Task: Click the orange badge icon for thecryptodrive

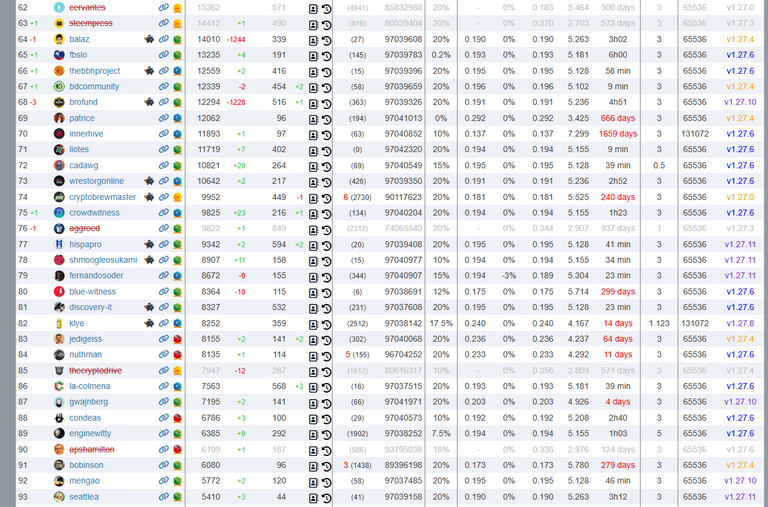Action: pos(177,371)
